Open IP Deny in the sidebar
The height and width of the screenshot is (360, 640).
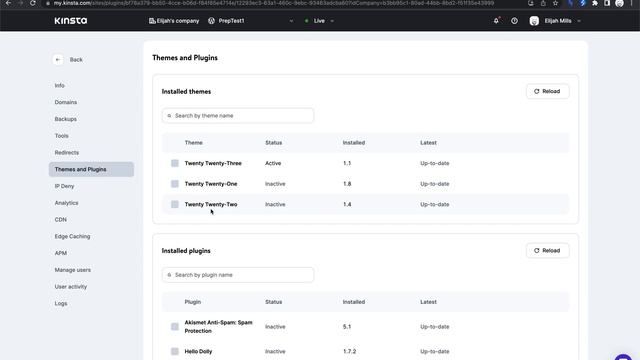point(64,186)
